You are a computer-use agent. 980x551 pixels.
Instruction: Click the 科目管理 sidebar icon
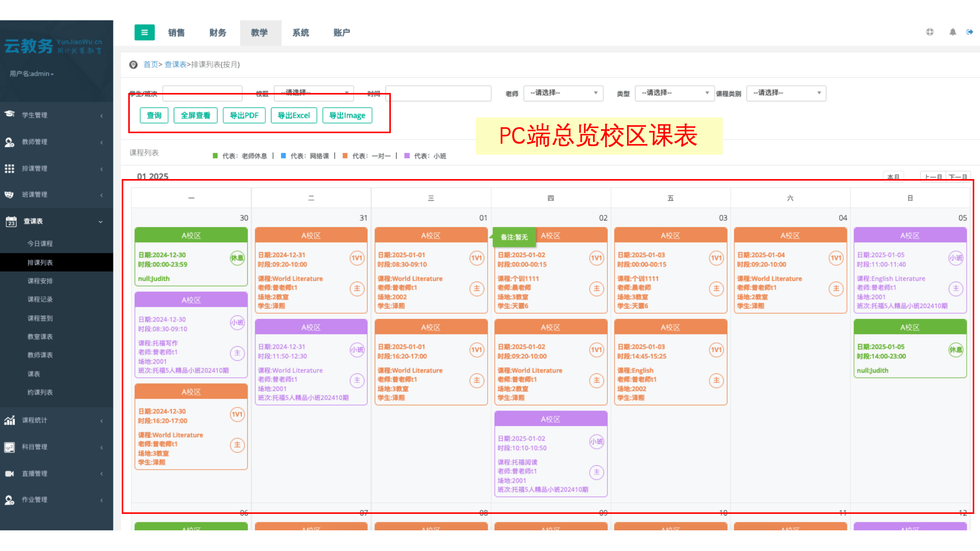point(10,447)
